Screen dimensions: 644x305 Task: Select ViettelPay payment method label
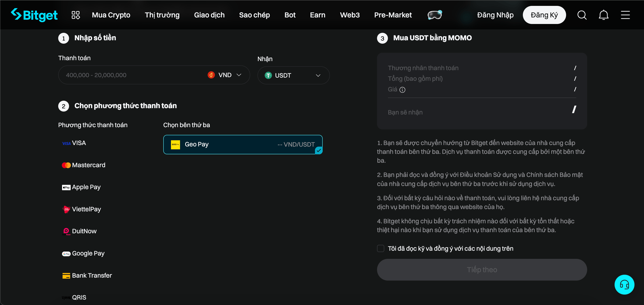coord(87,209)
